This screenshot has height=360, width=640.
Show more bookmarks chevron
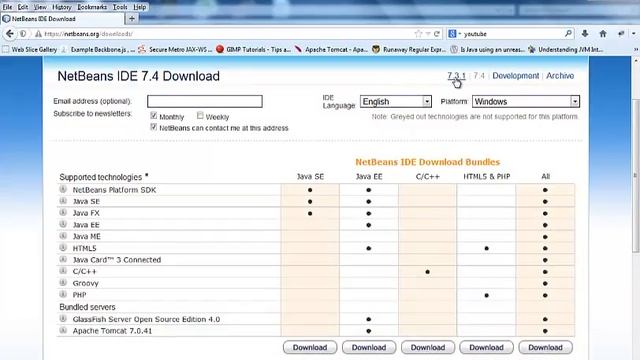pos(636,49)
